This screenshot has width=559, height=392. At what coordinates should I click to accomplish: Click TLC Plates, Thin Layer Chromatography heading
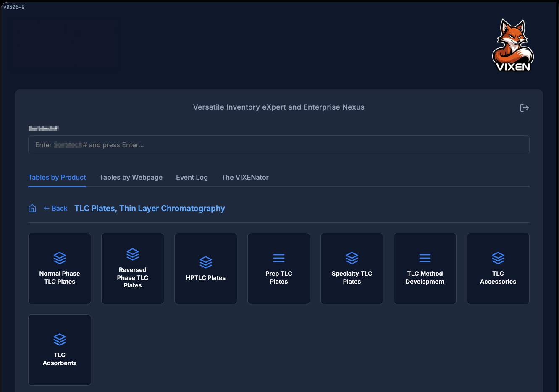tap(150, 208)
